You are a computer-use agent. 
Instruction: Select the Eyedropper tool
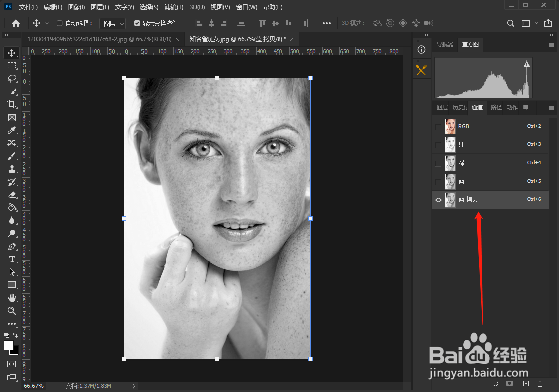click(12, 130)
